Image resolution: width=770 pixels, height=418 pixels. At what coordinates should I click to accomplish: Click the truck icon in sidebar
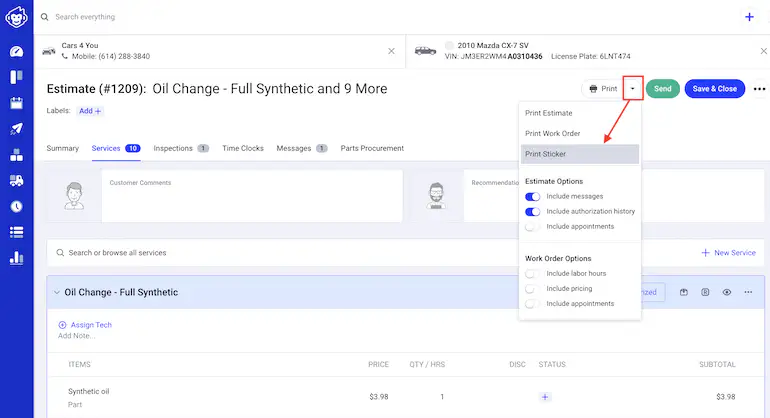pos(16,181)
